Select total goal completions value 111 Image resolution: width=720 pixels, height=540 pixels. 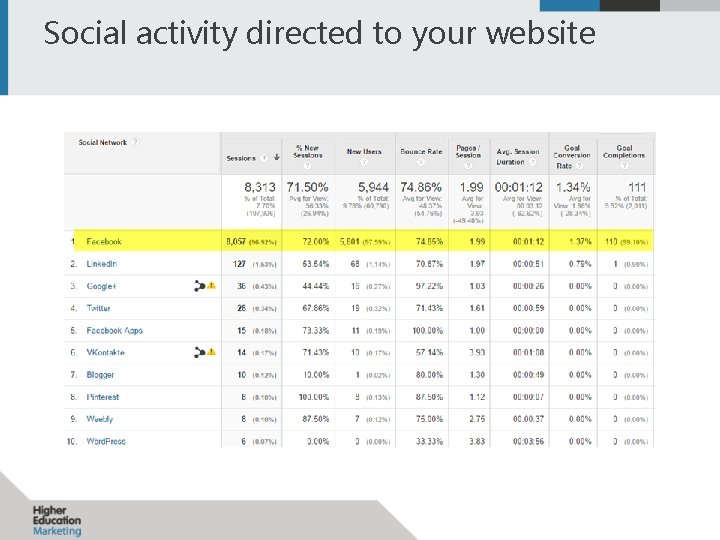(637, 187)
